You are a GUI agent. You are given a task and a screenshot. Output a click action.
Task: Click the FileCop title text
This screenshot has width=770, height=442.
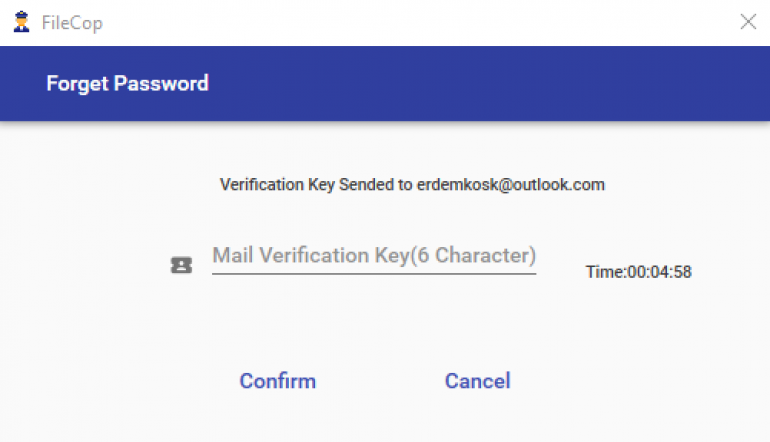(x=72, y=23)
